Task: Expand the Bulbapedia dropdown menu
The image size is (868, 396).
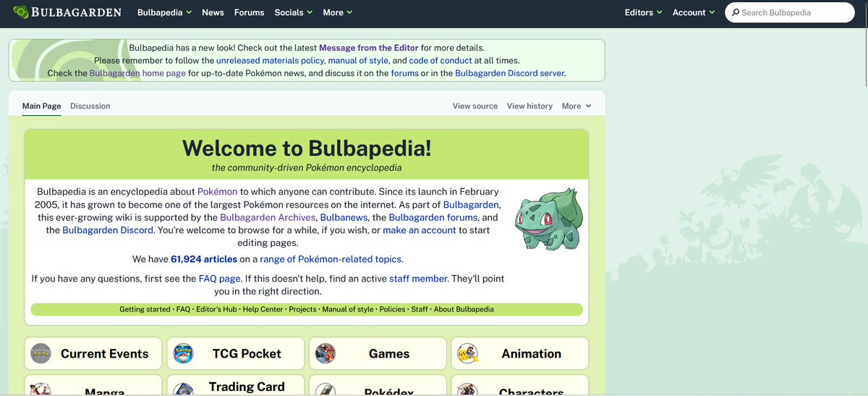Action: tap(164, 12)
